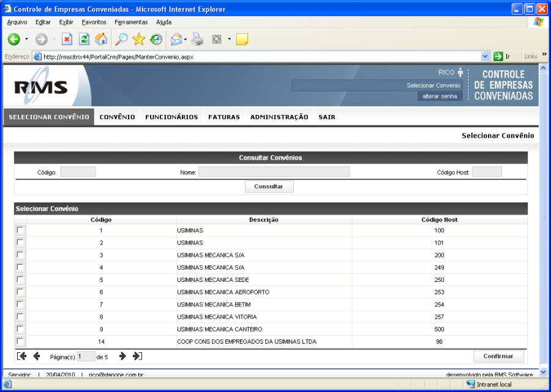
Task: Click the Intranet local zone icon
Action: click(471, 384)
